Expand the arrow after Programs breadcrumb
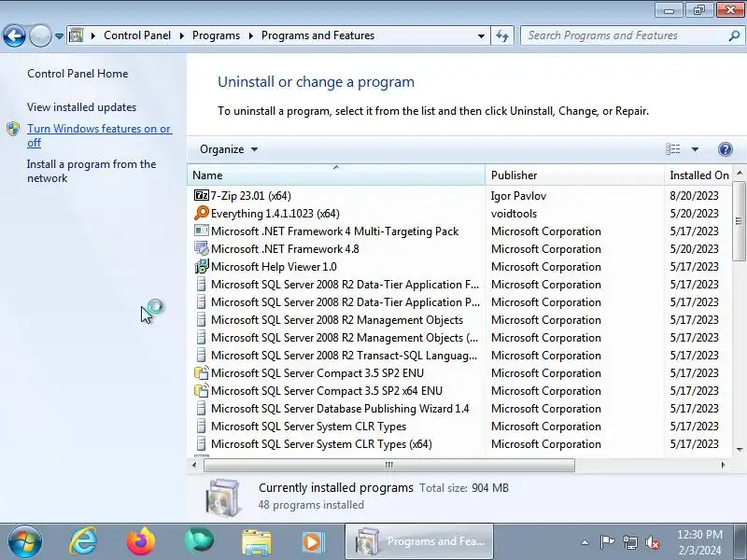 coord(250,35)
